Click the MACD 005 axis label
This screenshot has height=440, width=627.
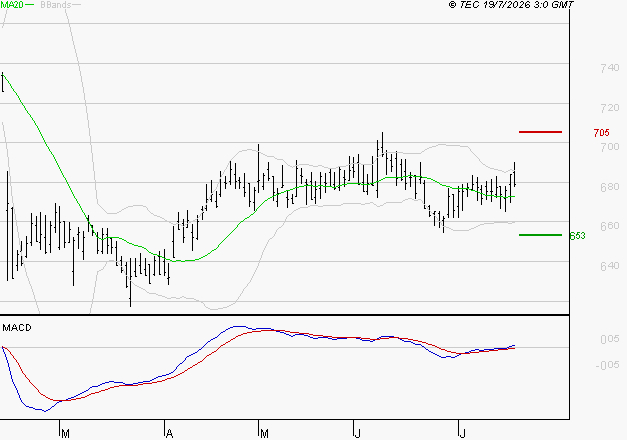tap(610, 339)
